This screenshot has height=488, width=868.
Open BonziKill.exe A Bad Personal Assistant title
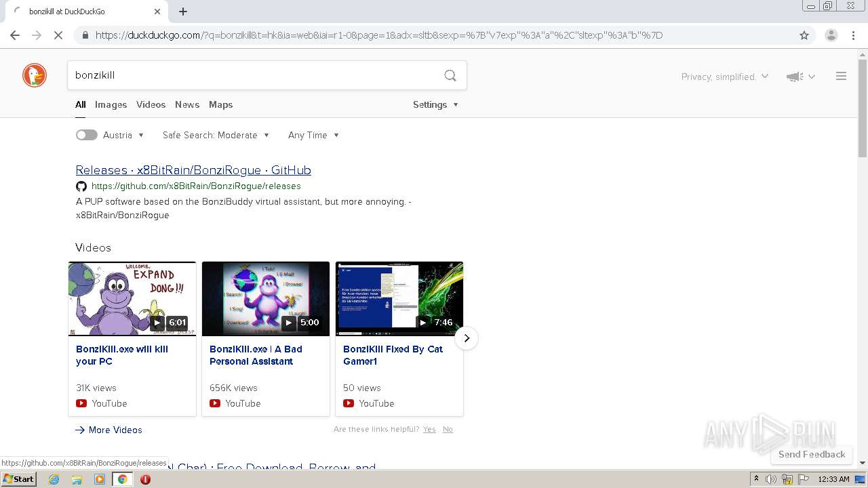pyautogui.click(x=256, y=355)
